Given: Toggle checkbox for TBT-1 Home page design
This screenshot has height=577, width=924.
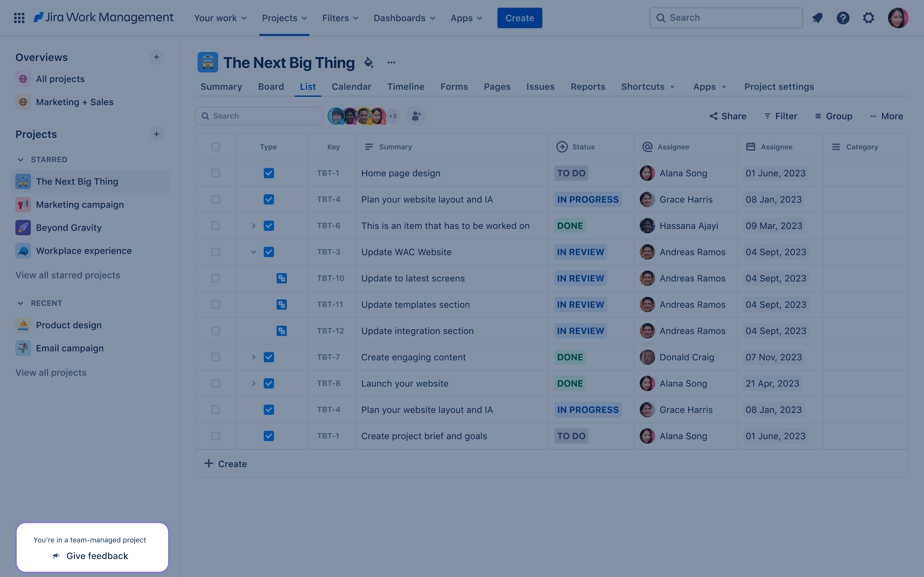Looking at the screenshot, I should (x=216, y=173).
